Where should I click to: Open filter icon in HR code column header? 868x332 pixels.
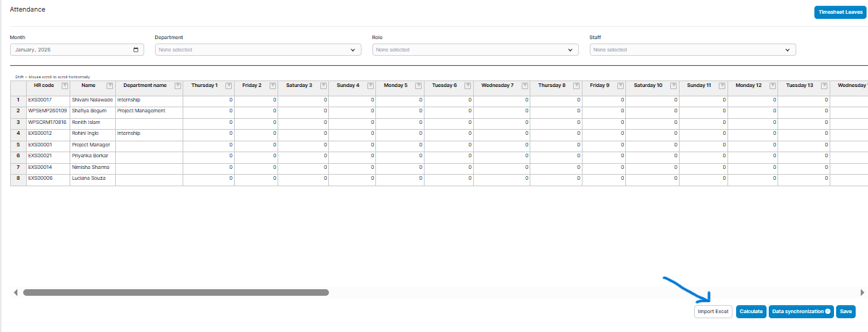pyautogui.click(x=65, y=86)
